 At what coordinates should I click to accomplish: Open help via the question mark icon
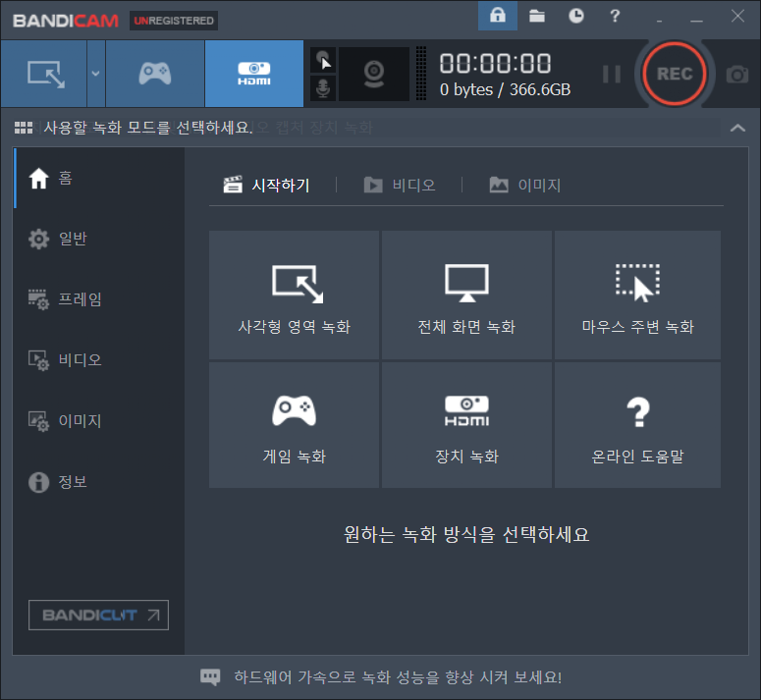[615, 16]
